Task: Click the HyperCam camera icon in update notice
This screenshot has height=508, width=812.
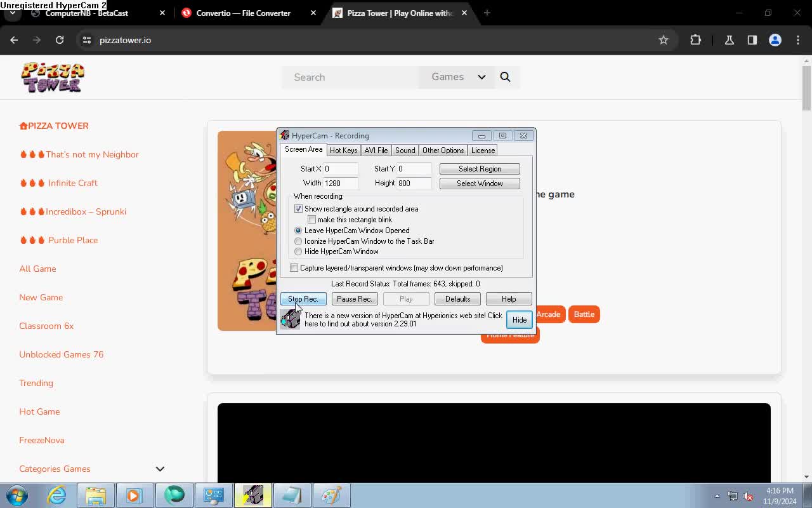Action: click(x=291, y=318)
